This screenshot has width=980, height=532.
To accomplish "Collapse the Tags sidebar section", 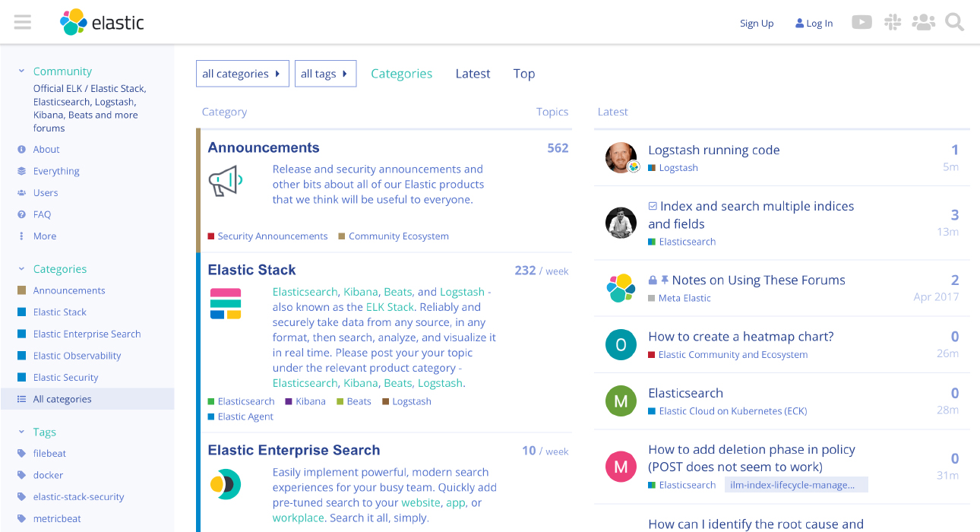I will [21, 432].
